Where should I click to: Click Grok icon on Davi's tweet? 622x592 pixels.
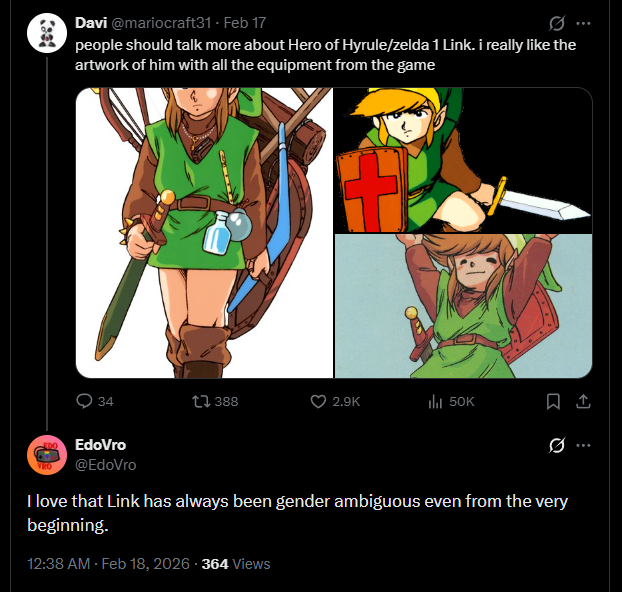pyautogui.click(x=558, y=23)
